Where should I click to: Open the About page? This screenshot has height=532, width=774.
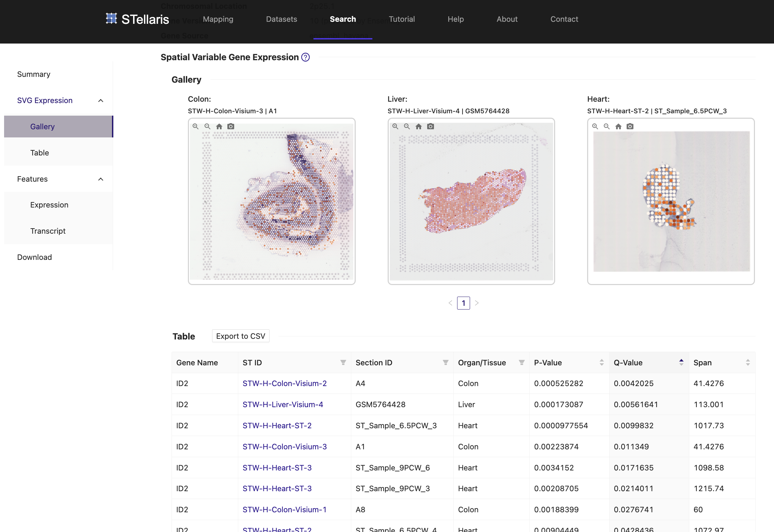click(507, 19)
